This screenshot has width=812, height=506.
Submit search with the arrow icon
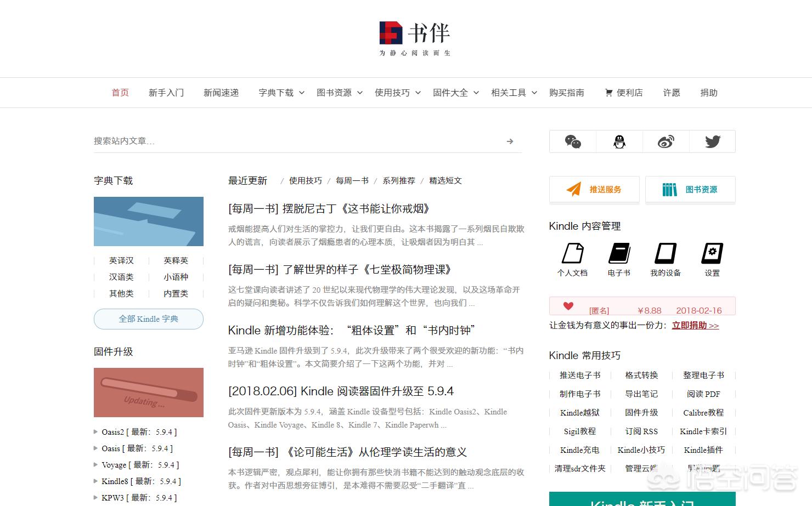tap(510, 141)
